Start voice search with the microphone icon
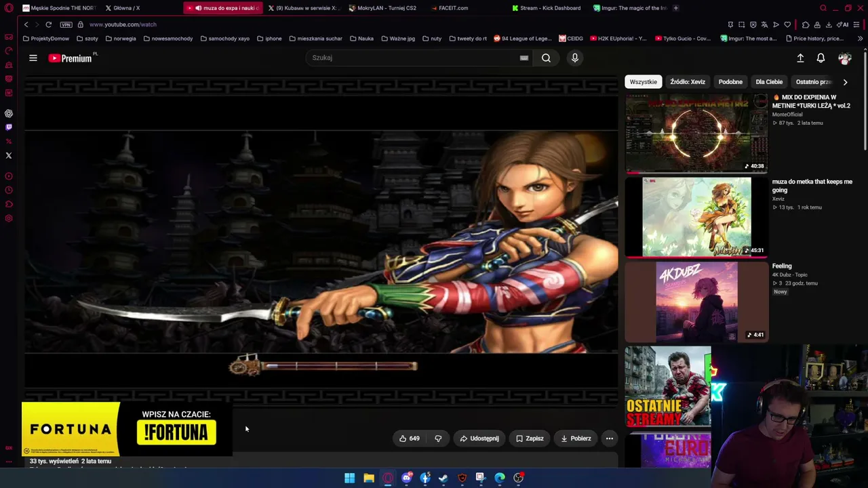This screenshot has height=488, width=868. coord(575,58)
